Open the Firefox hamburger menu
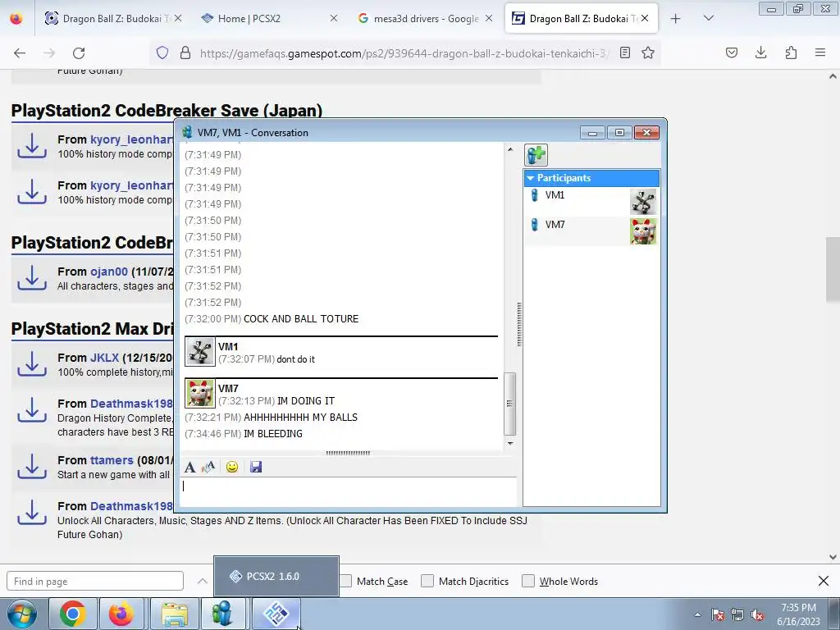 pyautogui.click(x=820, y=52)
